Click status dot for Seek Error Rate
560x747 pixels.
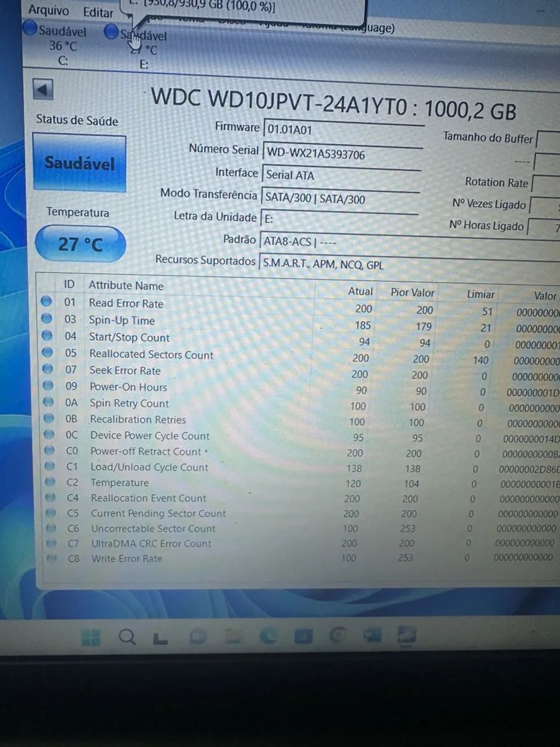[x=48, y=369]
